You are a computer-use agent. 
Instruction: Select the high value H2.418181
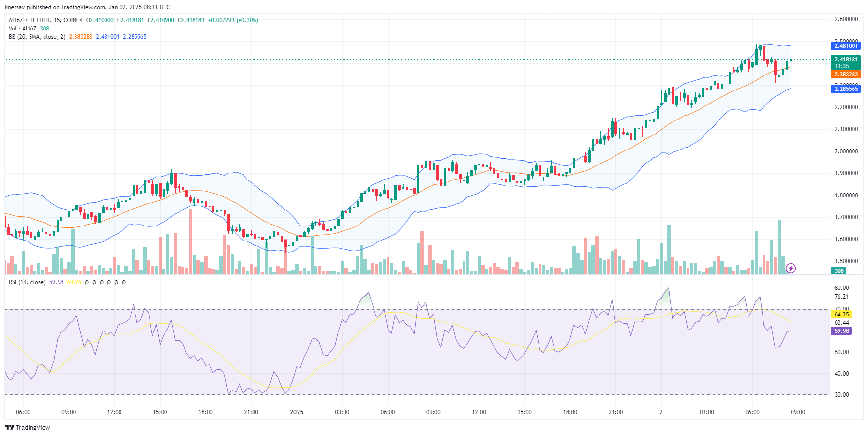pyautogui.click(x=131, y=20)
